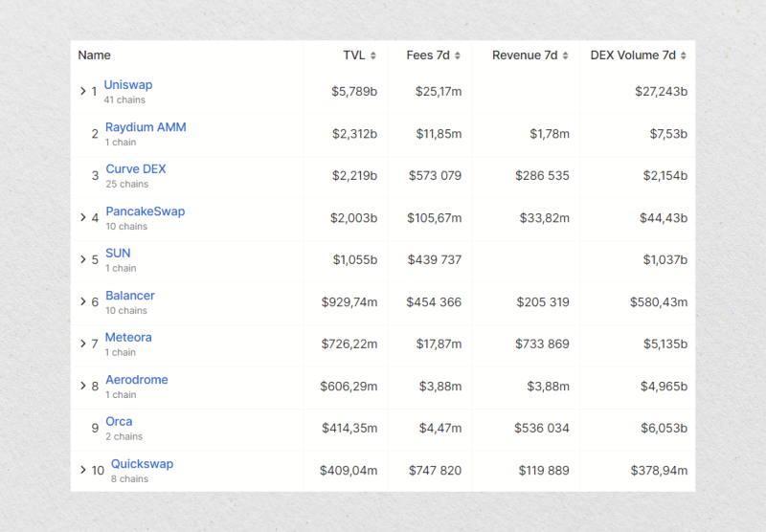This screenshot has width=766, height=532.
Task: Open the Raydium AMM link
Action: [146, 127]
